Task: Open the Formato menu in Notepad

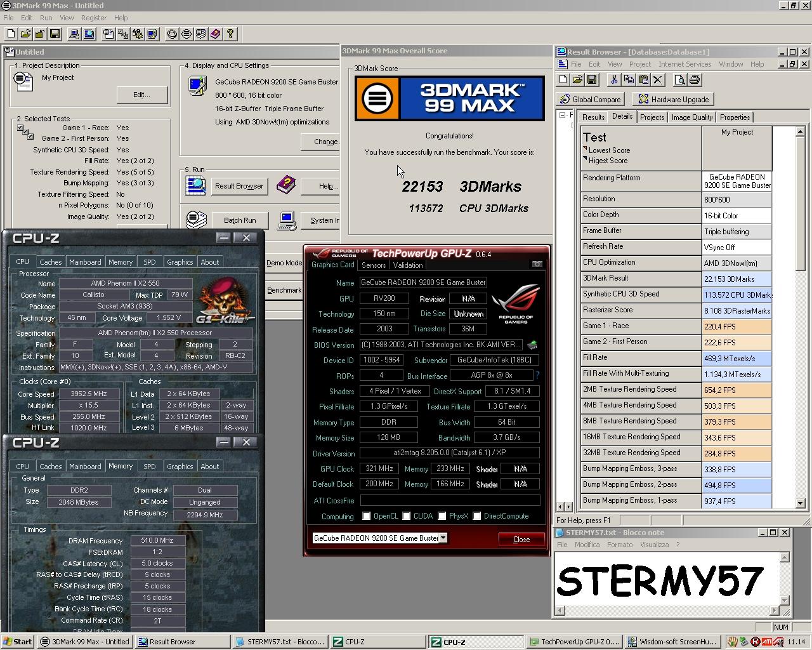Action: pyautogui.click(x=620, y=545)
